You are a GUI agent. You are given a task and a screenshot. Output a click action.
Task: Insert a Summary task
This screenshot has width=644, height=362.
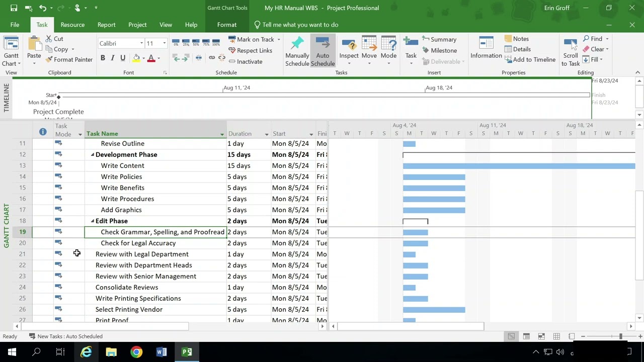(439, 39)
